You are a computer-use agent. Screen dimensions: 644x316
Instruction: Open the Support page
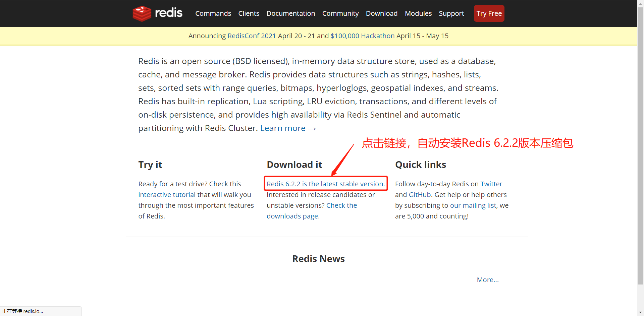[x=451, y=13]
